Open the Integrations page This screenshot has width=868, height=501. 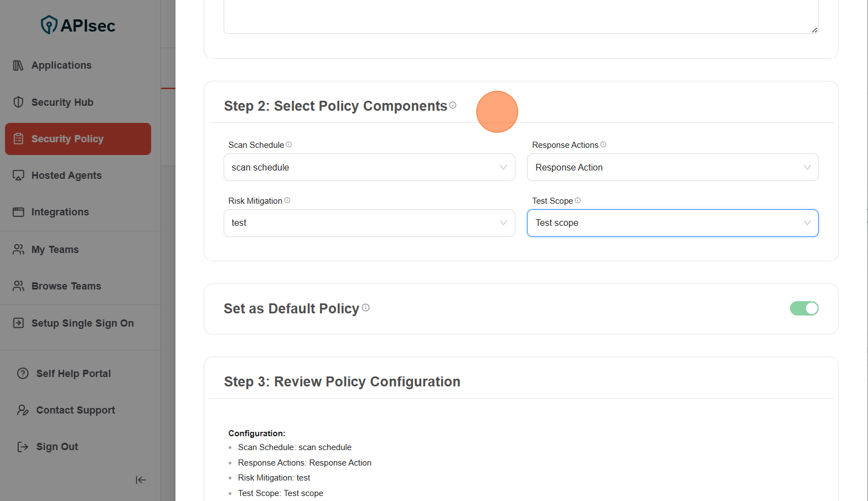pyautogui.click(x=60, y=212)
